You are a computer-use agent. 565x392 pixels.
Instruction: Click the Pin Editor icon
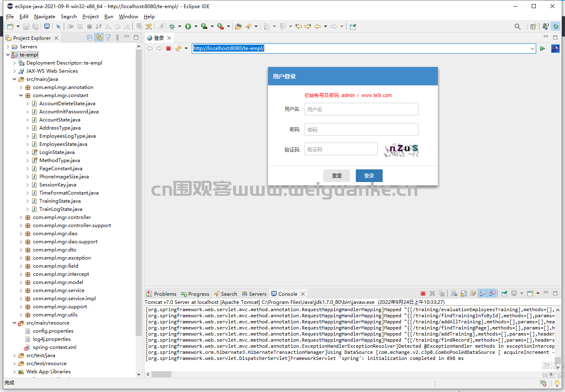[x=353, y=26]
